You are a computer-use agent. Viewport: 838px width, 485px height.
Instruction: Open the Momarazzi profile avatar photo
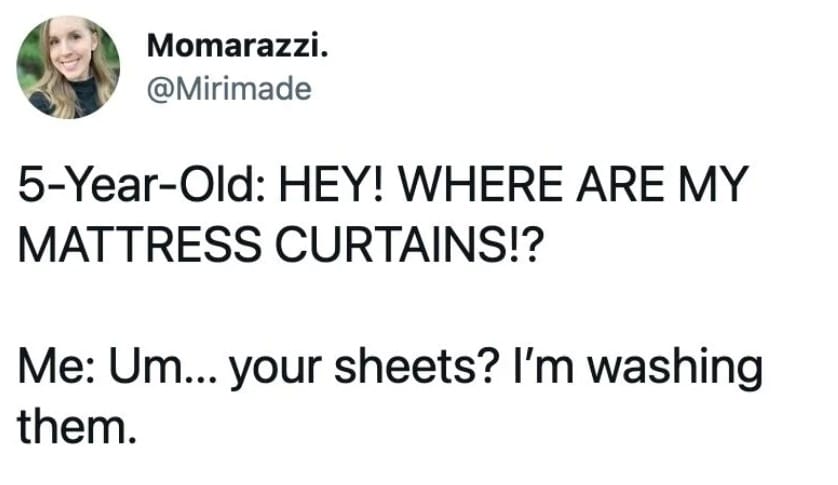tap(68, 67)
